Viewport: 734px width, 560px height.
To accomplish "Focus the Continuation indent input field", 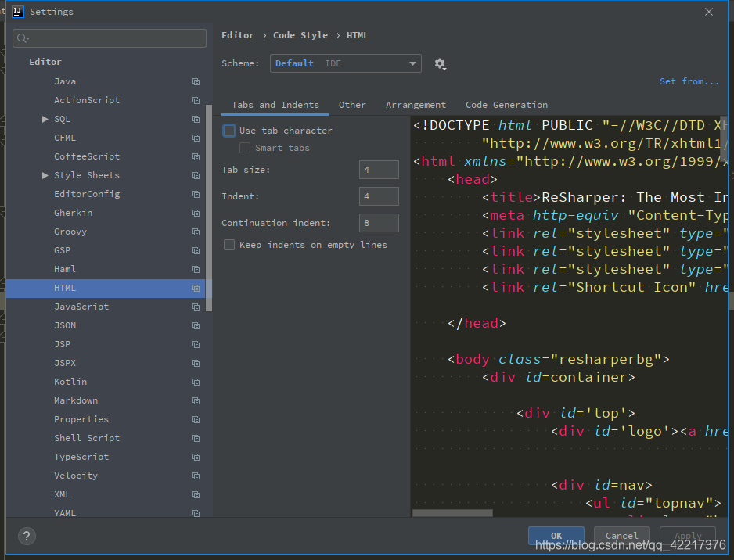I will (x=379, y=223).
